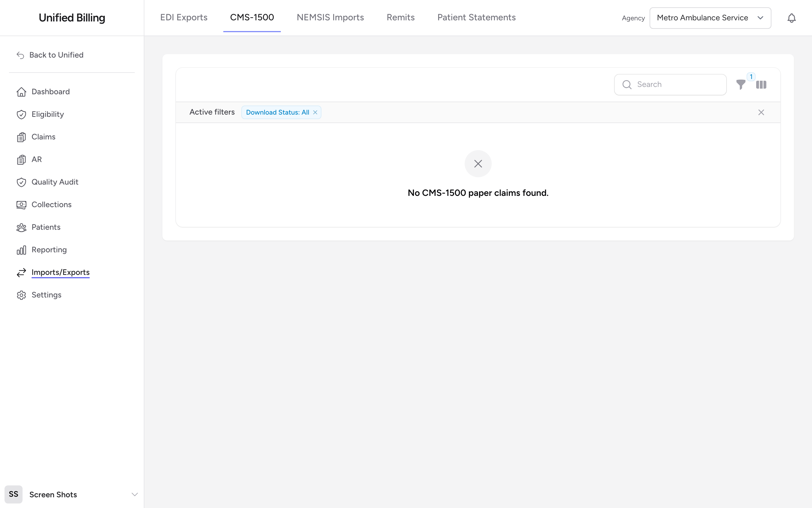Remove the Download Status: All filter chip
Image resolution: width=812 pixels, height=508 pixels.
pyautogui.click(x=315, y=112)
